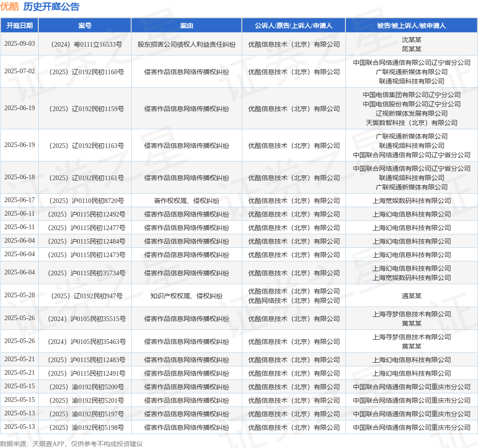Viewport: 478px width, 448px height.
Task: Click case number 辽0192民初1159号
Action: [86, 109]
